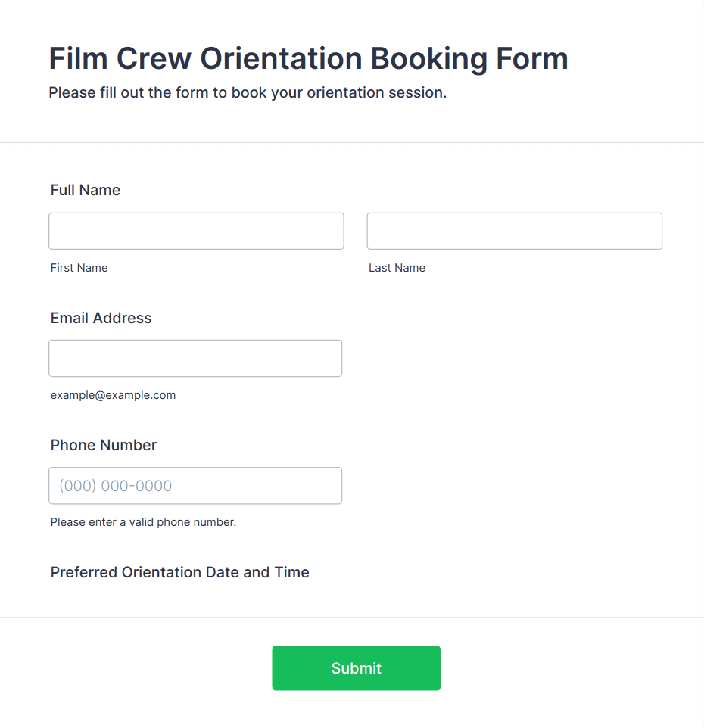Select the Email Address input field
The image size is (704, 728).
pos(195,358)
